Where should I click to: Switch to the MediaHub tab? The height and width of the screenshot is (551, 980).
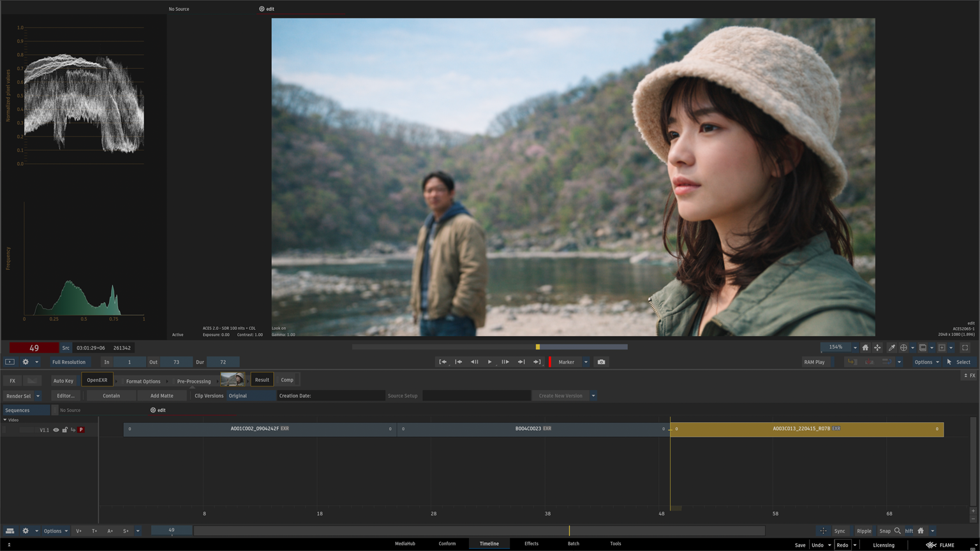point(405,544)
